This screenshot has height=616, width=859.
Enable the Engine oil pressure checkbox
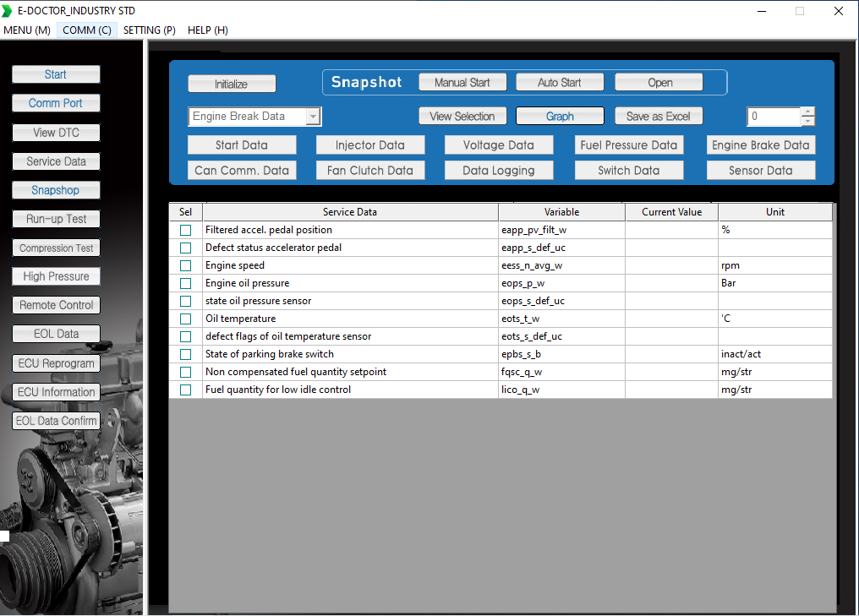(186, 283)
